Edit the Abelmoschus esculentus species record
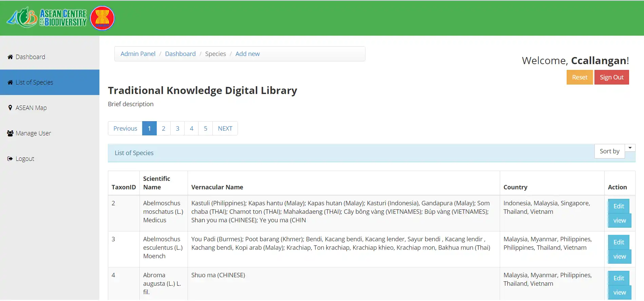 (x=619, y=242)
